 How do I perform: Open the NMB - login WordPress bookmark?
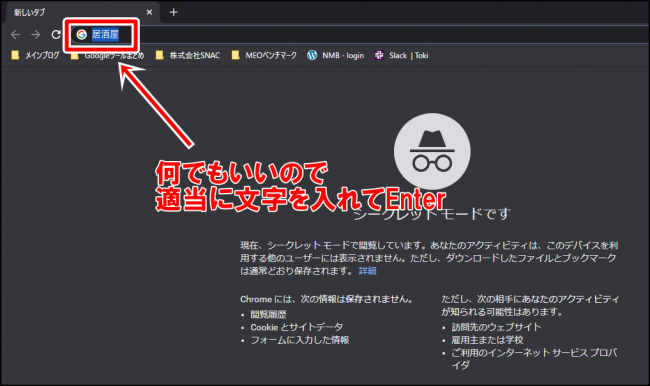335,55
